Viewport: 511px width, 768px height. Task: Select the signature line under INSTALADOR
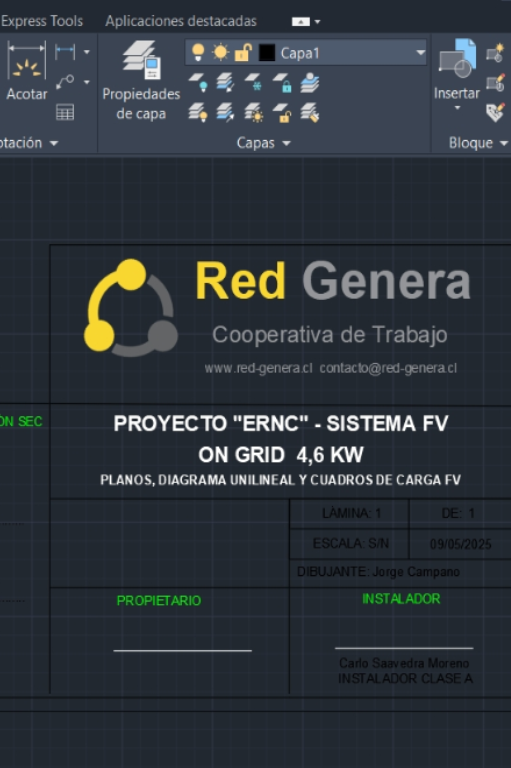coord(404,648)
